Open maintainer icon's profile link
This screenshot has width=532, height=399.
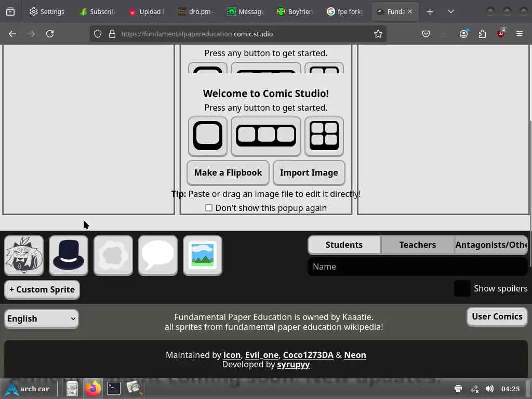(x=232, y=355)
